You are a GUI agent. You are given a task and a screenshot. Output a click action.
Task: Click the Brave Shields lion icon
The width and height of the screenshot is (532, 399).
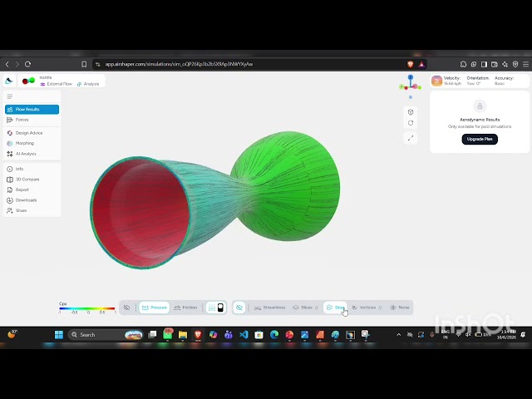[x=410, y=64]
